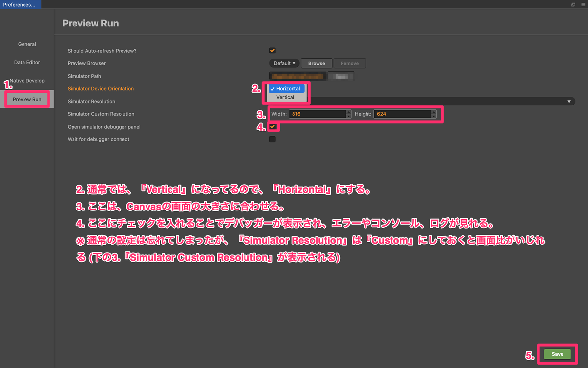Viewport: 588px width, 368px height.
Task: Expand the Simulator Resolution dropdown arrow
Action: (x=569, y=102)
